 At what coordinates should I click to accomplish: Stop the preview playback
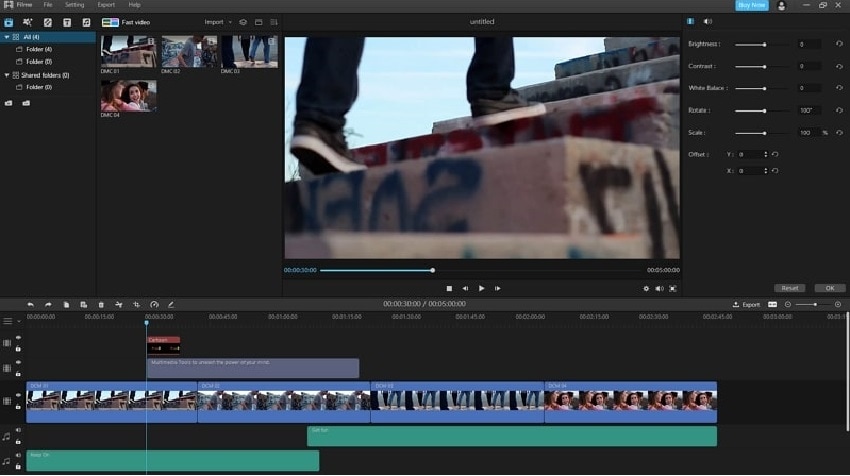[x=449, y=288]
